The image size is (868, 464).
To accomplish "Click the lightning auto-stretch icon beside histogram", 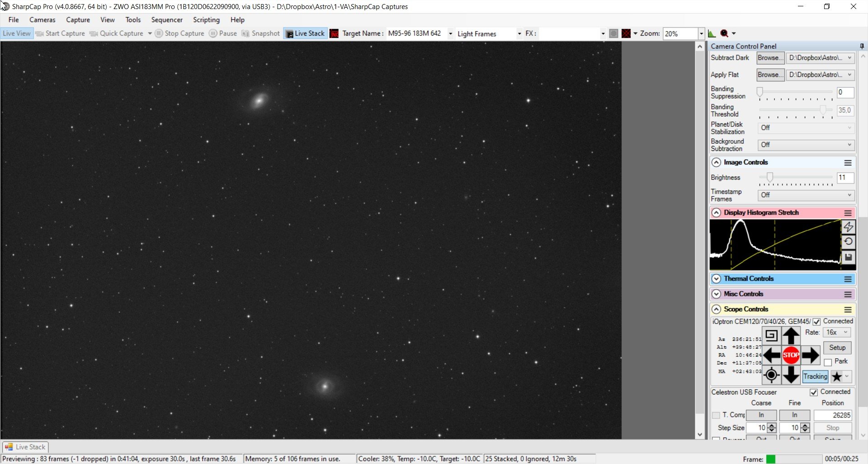I will tap(849, 227).
